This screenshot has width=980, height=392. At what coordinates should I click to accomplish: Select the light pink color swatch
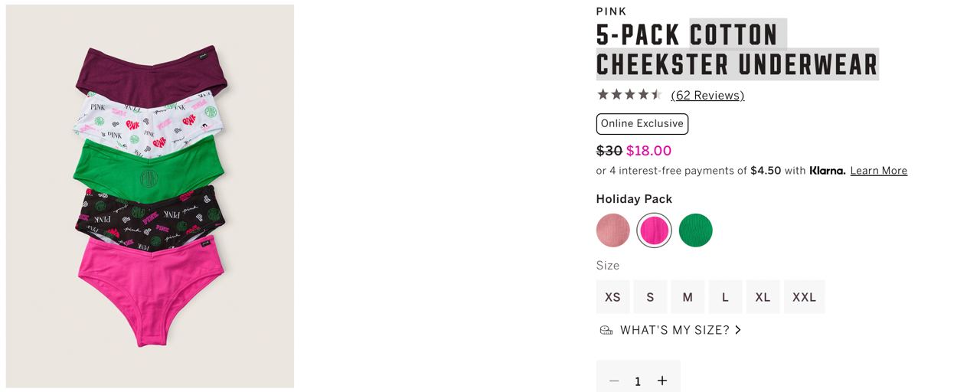point(613,230)
